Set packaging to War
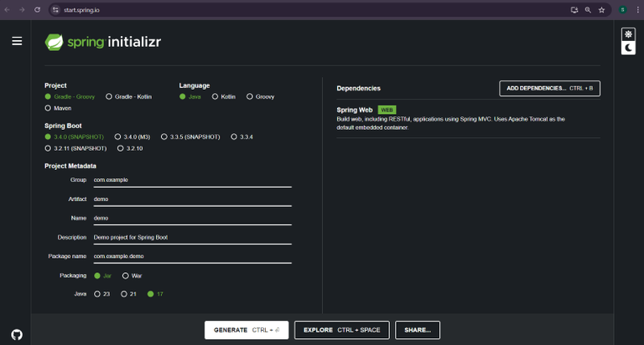Viewport: 644px width, 345px height. (x=132, y=275)
